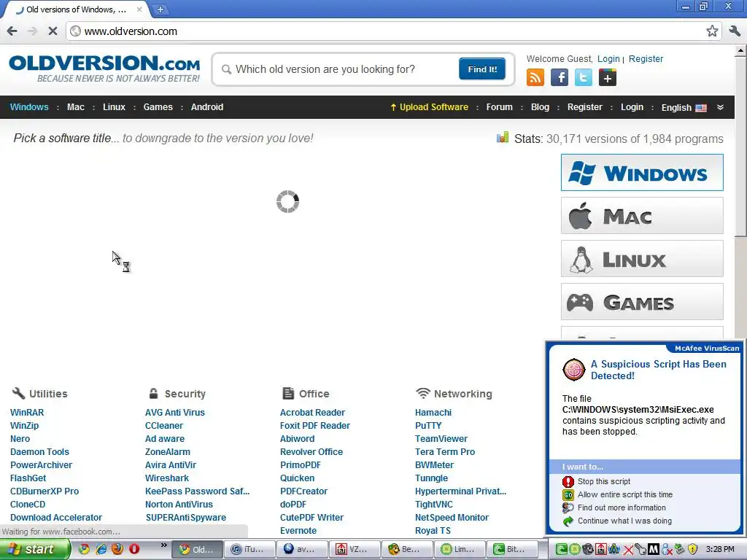Click the stats bar chart icon
Screen dimensions: 747x560
pos(502,138)
